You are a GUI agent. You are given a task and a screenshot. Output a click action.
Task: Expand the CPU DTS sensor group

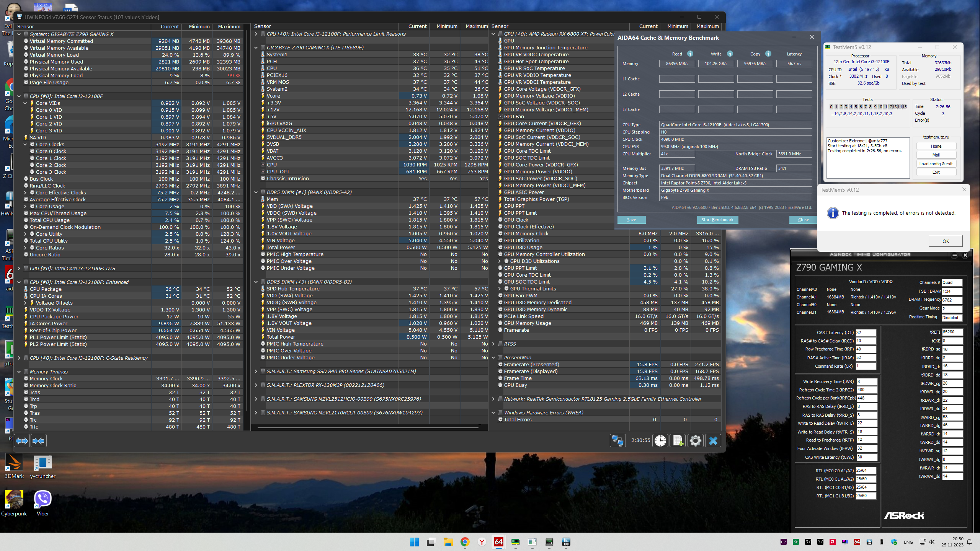point(19,268)
